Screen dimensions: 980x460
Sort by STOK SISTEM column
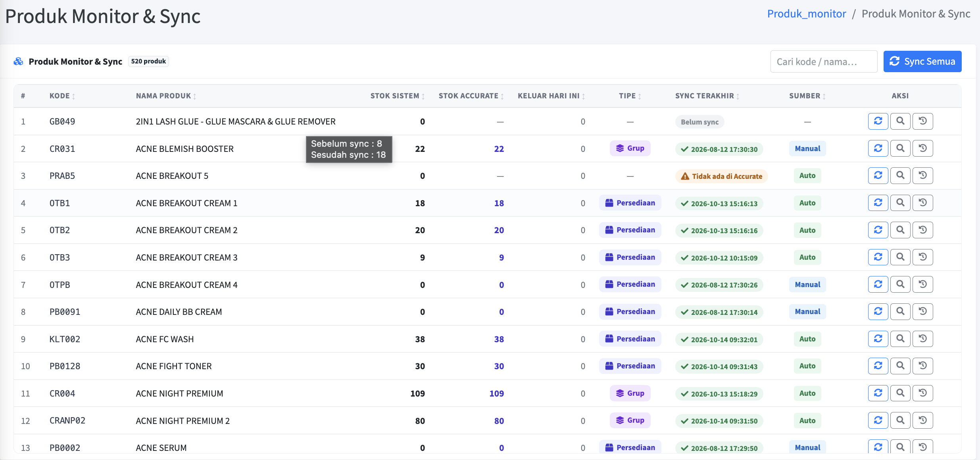click(398, 96)
